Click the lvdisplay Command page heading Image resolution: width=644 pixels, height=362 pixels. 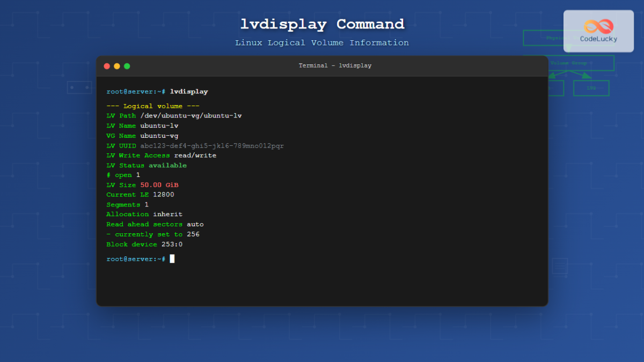[x=322, y=24]
